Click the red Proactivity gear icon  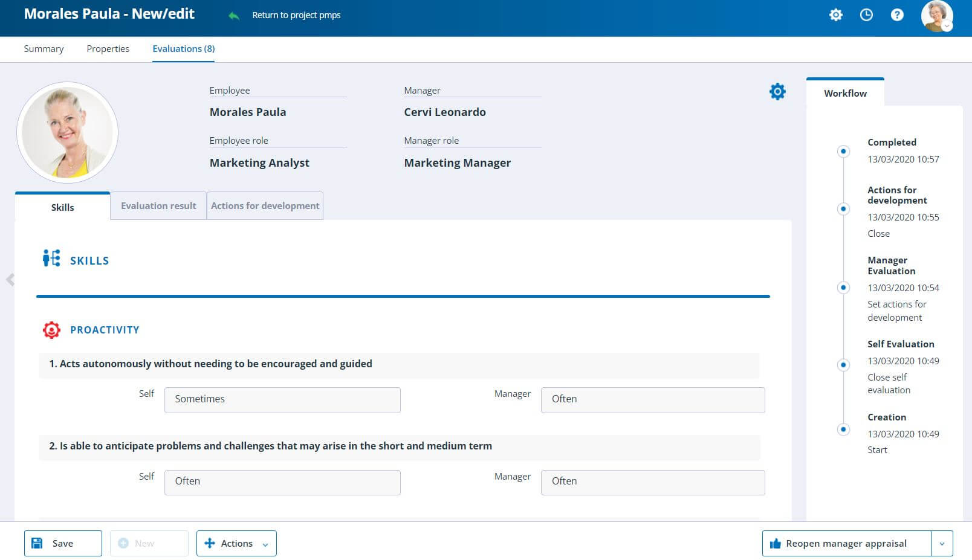[51, 330]
